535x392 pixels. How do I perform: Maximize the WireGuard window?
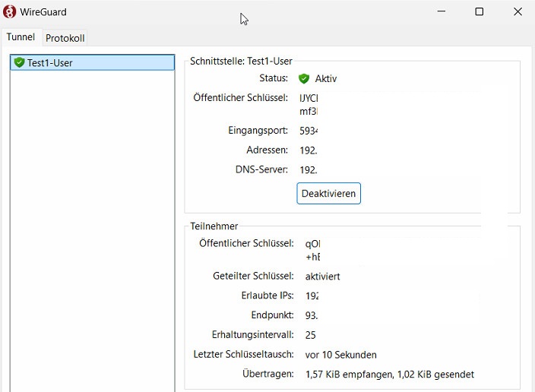[x=480, y=11]
